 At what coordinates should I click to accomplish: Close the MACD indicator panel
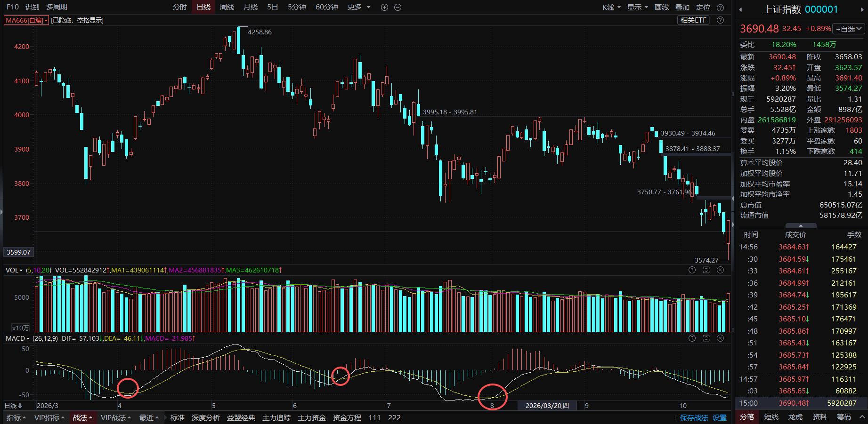(720, 338)
